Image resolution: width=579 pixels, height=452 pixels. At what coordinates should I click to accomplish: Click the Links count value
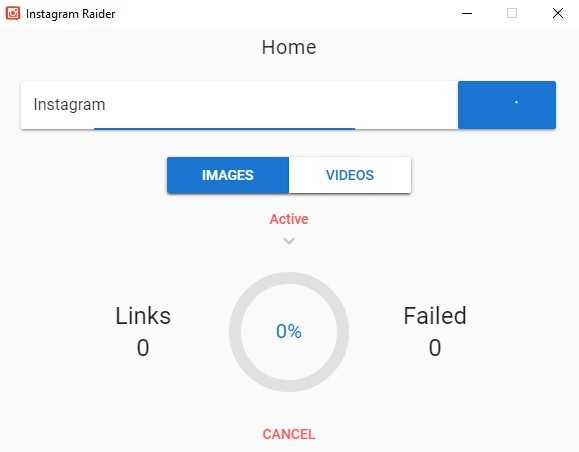pos(143,347)
